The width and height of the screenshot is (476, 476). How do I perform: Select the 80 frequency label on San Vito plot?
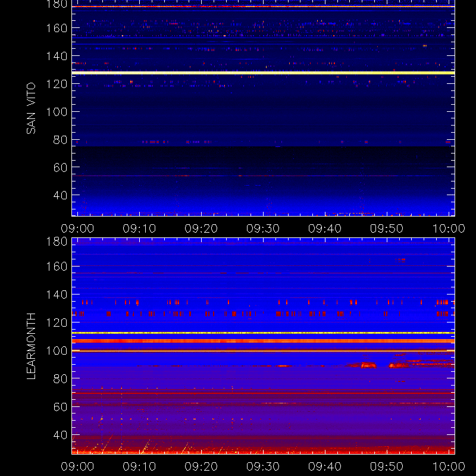60,140
